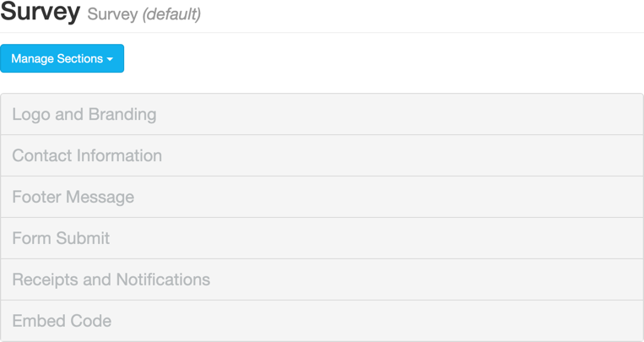
Task: Click the caret arrow on Manage Sections
Action: pyautogui.click(x=110, y=59)
